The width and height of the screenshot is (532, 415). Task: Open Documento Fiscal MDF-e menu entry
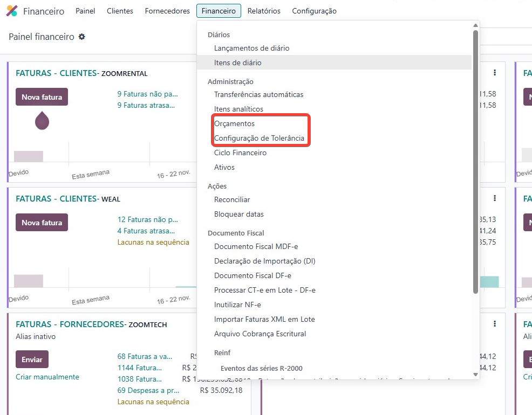256,246
